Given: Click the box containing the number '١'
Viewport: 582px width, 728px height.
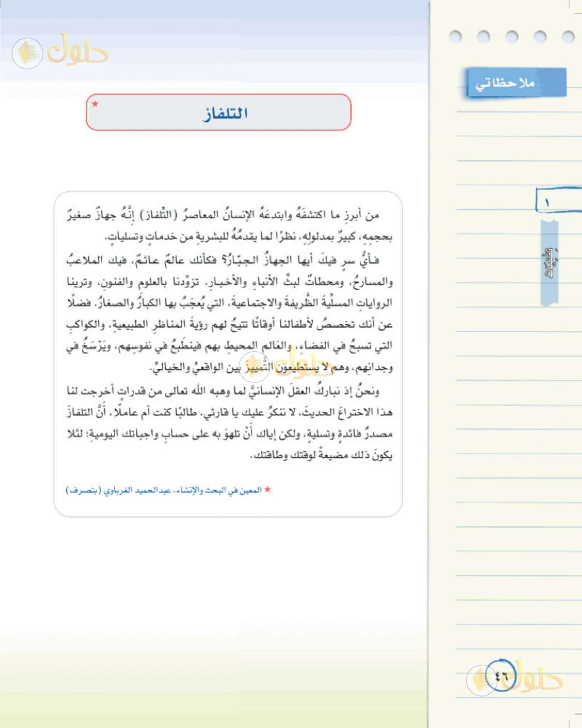Looking at the screenshot, I should point(559,200).
